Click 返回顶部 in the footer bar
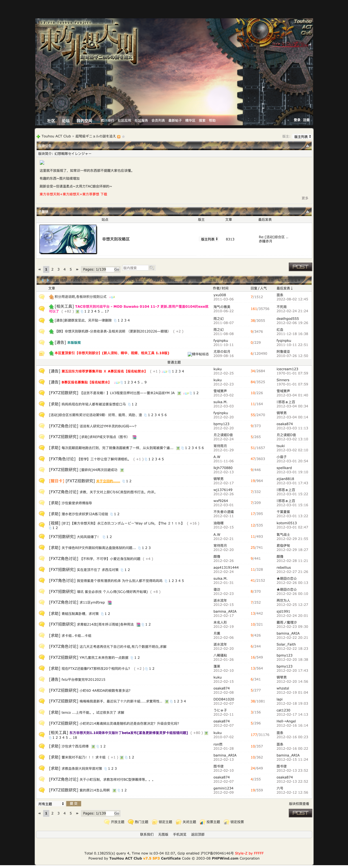Screen dimensions: 348x868 [198, 834]
